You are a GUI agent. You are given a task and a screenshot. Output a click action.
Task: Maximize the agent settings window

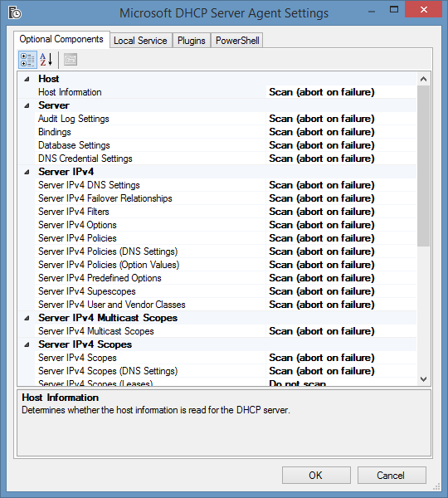[x=394, y=9]
